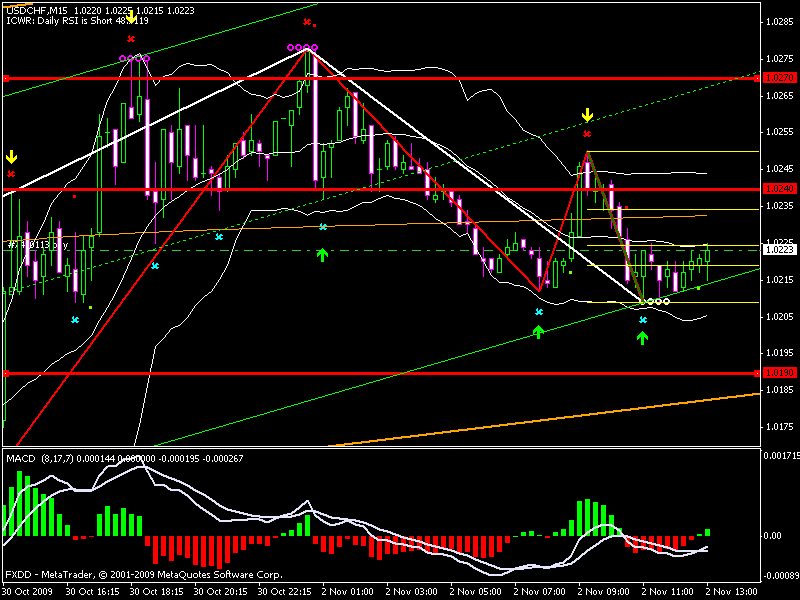800x600 pixels.
Task: Select the red X marker below rightmost yellow arrow
Action: (x=588, y=133)
